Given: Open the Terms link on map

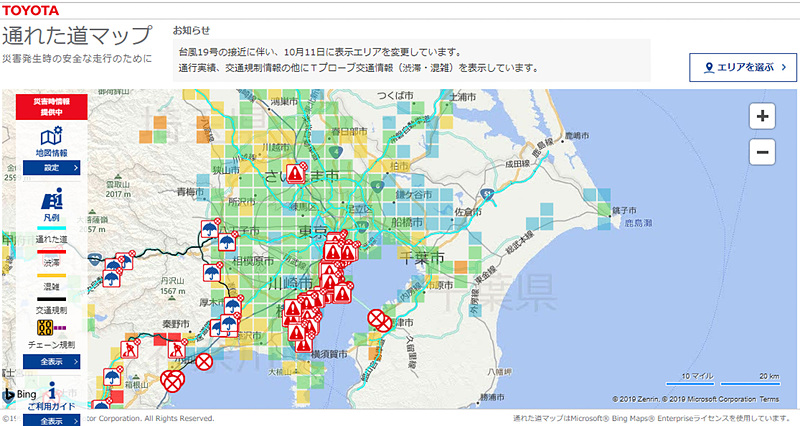Looking at the screenshot, I should click(x=769, y=399).
